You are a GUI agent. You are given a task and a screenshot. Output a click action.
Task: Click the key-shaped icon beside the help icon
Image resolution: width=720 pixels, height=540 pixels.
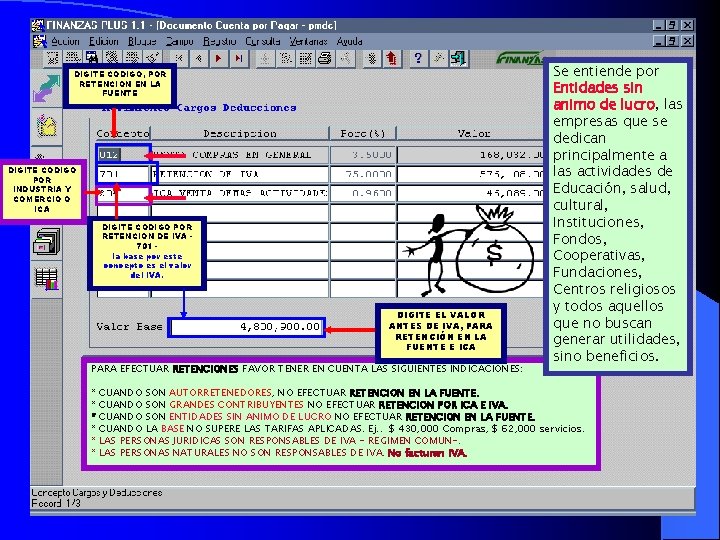(x=438, y=58)
